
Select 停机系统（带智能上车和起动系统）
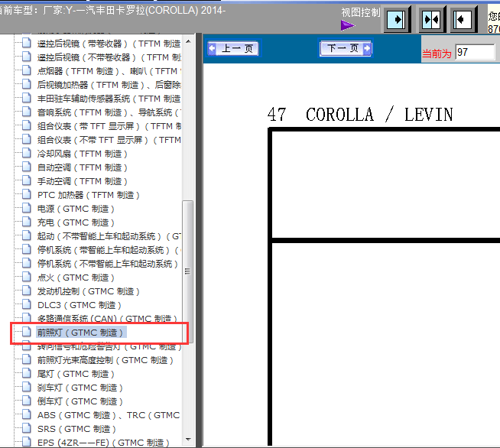click(x=109, y=250)
